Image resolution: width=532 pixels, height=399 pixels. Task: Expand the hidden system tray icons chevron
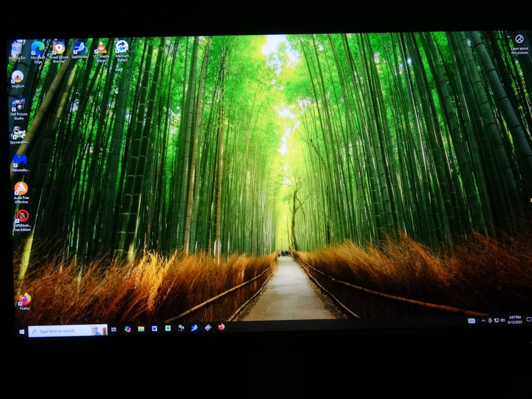484,321
